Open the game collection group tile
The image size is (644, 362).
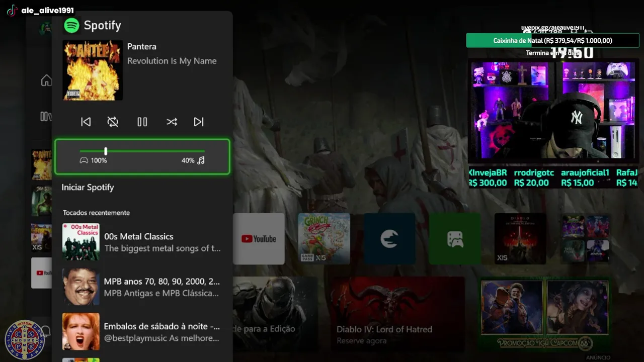pos(586,239)
